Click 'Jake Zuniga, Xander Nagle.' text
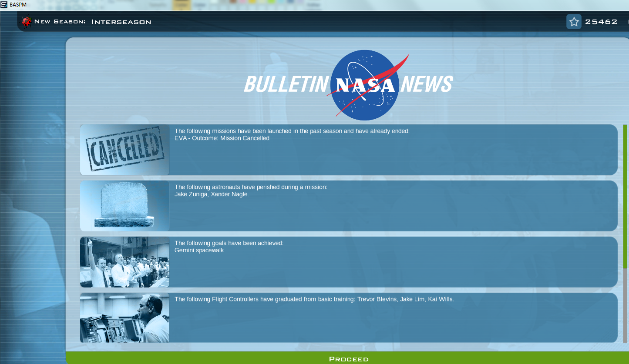 click(x=212, y=194)
